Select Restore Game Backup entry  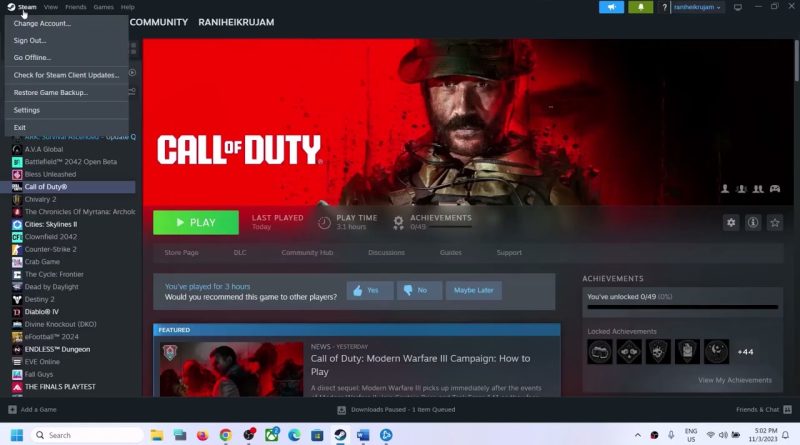(66, 92)
